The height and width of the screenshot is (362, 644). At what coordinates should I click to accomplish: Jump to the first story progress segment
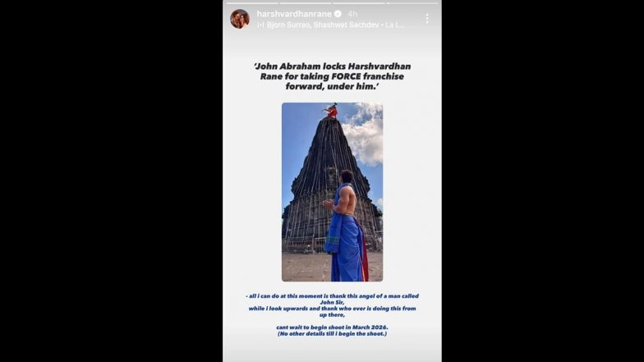pyautogui.click(x=252, y=3)
